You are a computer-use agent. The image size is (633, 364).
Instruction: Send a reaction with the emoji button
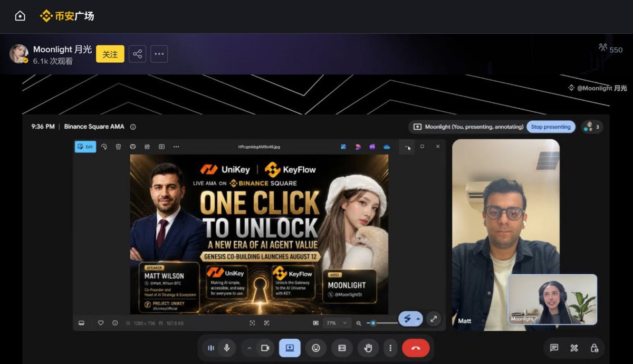(x=316, y=348)
